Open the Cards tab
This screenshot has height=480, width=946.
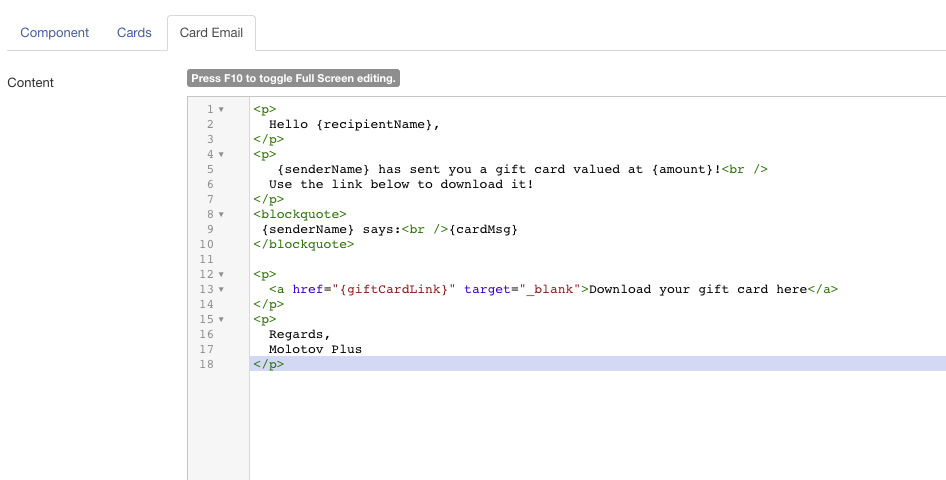pos(134,33)
